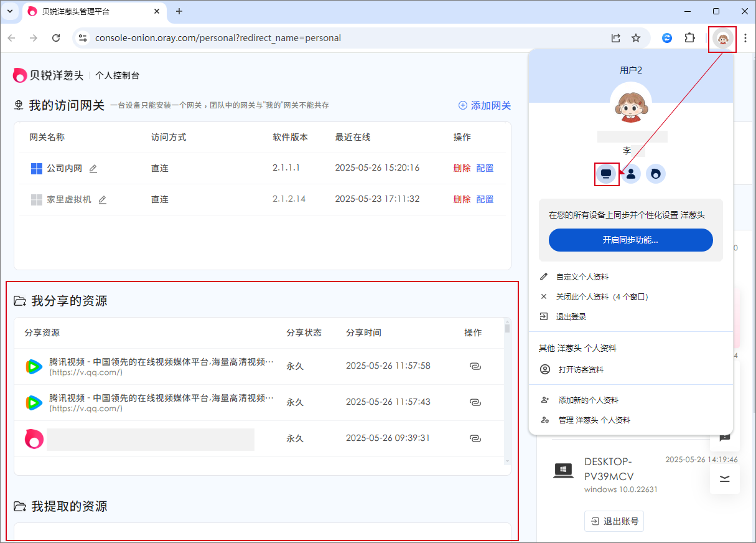Bookmark this page with star icon
Screen dimensions: 756x543
pyautogui.click(x=636, y=38)
